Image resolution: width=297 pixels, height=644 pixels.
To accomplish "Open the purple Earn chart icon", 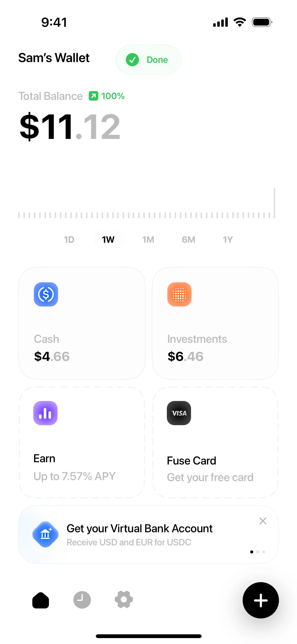I will (45, 413).
